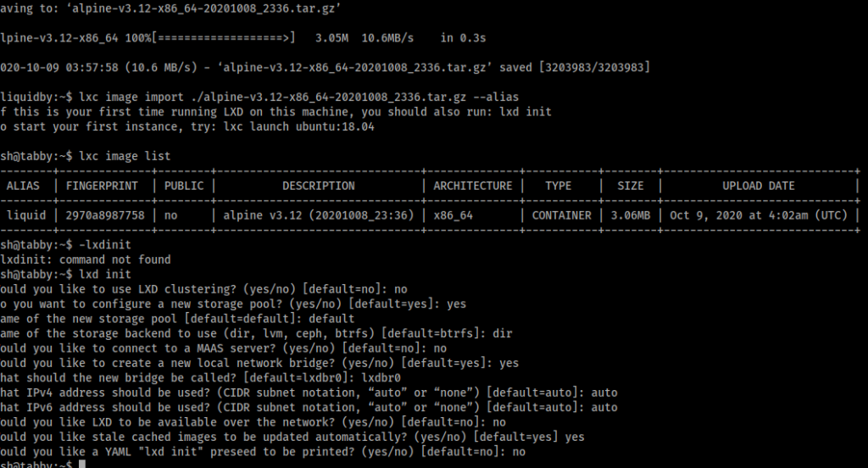Click the ARCHITECTURE column header
This screenshot has width=868, height=468.
[x=473, y=186]
